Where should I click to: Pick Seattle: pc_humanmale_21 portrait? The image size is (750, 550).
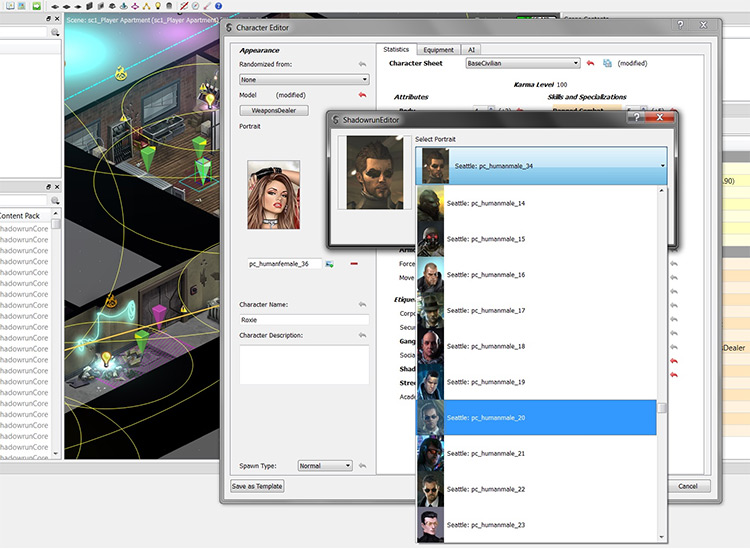[536, 453]
